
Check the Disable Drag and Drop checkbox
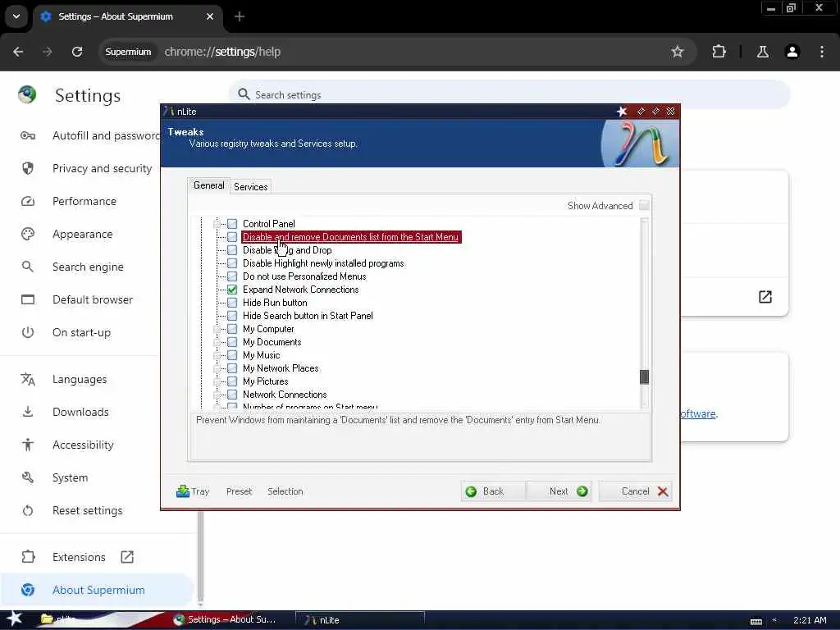click(x=232, y=250)
